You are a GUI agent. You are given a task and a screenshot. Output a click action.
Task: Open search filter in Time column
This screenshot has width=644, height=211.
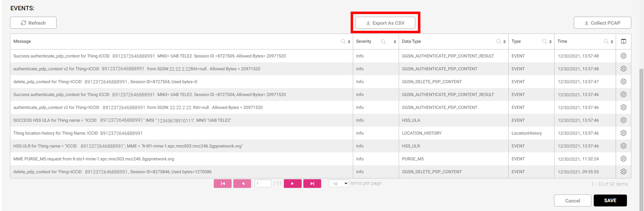point(606,41)
